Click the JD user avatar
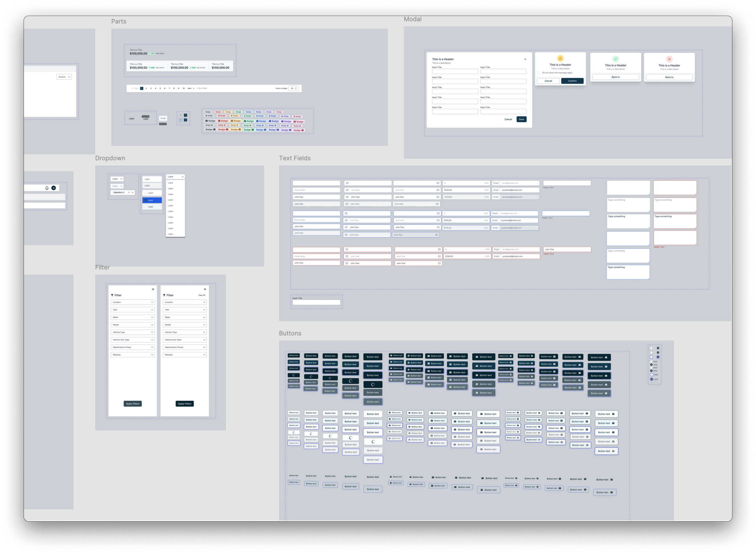756x553 pixels. (x=54, y=188)
